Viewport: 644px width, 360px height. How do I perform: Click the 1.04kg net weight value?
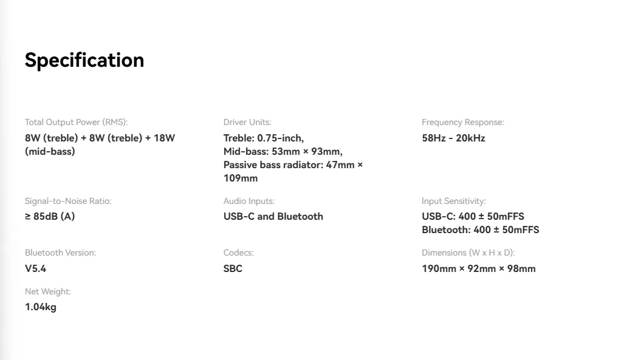[41, 307]
